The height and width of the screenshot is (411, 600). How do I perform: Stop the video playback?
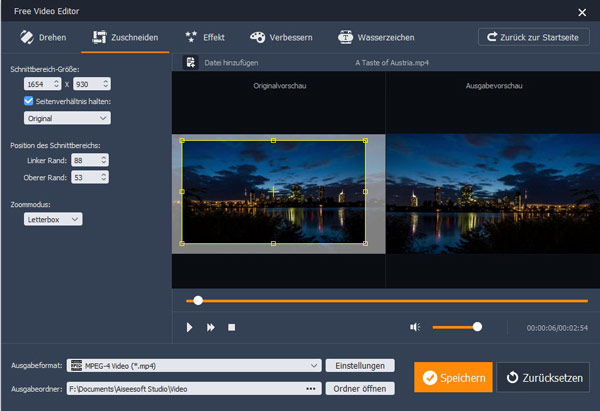[x=231, y=327]
